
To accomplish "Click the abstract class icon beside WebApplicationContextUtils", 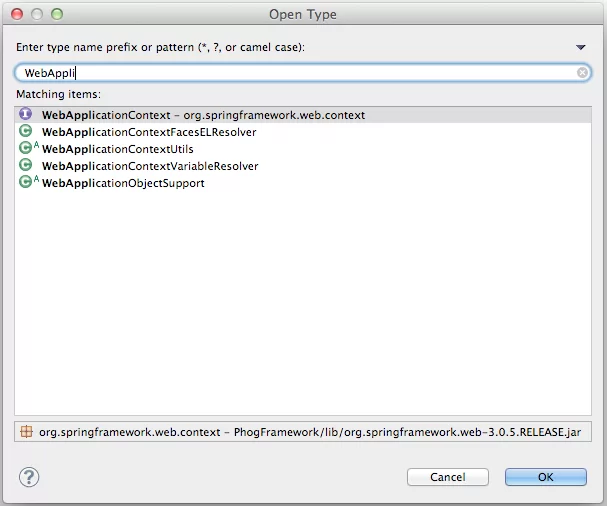I will tap(29, 148).
